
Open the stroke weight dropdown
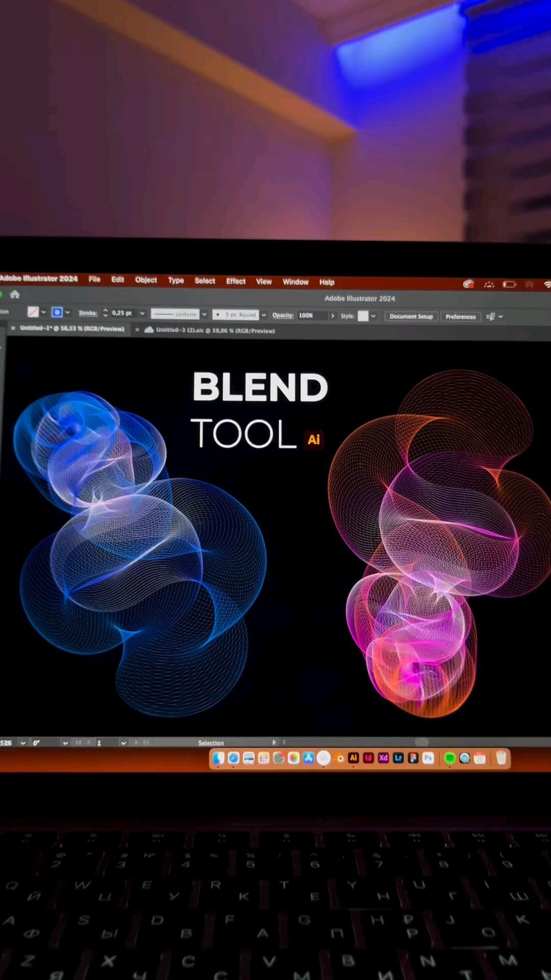pos(142,313)
